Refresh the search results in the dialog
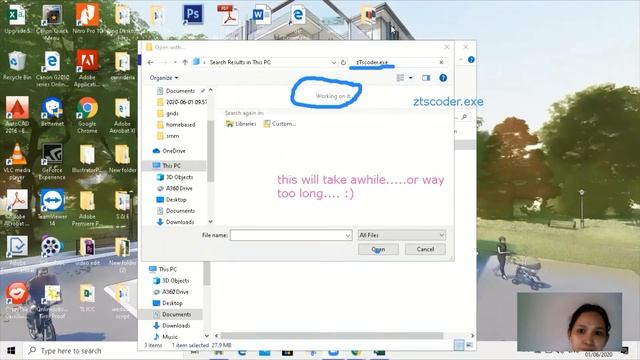640x360 pixels. tap(343, 62)
